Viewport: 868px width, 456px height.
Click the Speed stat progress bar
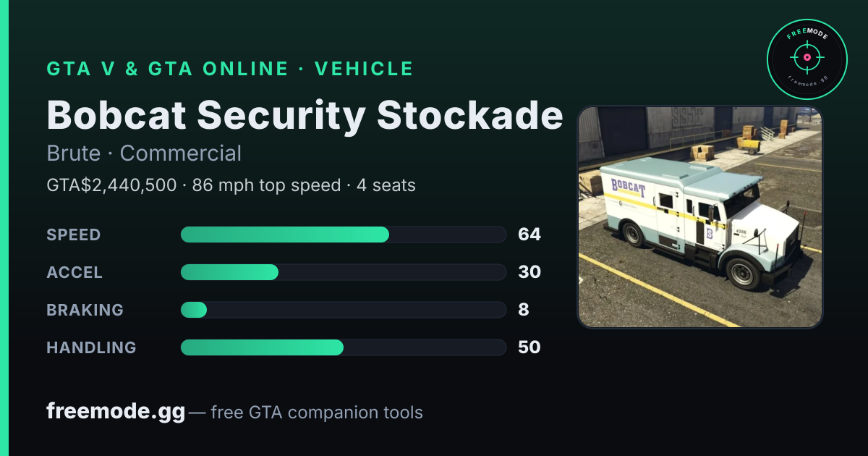[x=343, y=235]
